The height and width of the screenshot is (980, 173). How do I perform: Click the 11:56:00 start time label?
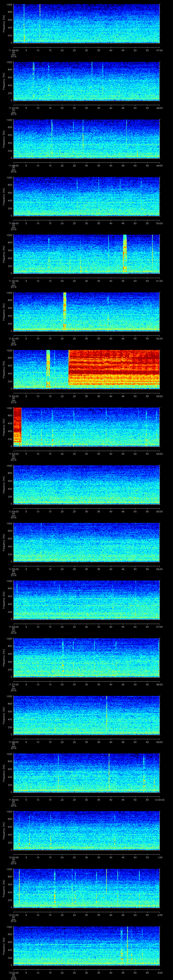(13, 627)
